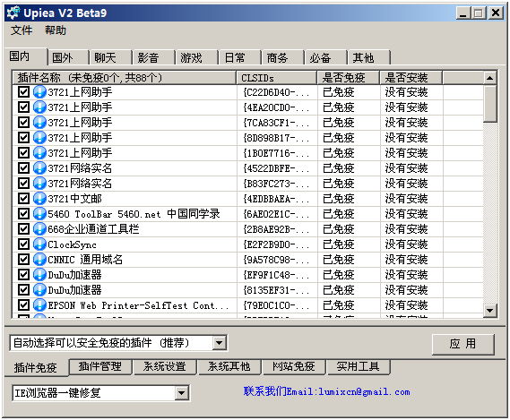
Task: Click the list scrollbar down arrow
Action: point(490,311)
